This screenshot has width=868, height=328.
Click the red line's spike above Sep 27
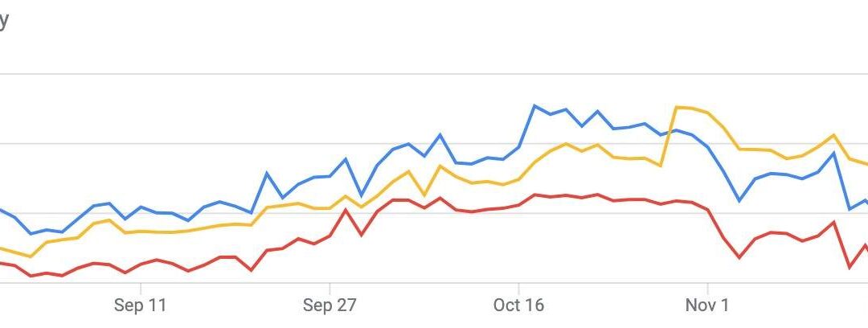[346, 210]
